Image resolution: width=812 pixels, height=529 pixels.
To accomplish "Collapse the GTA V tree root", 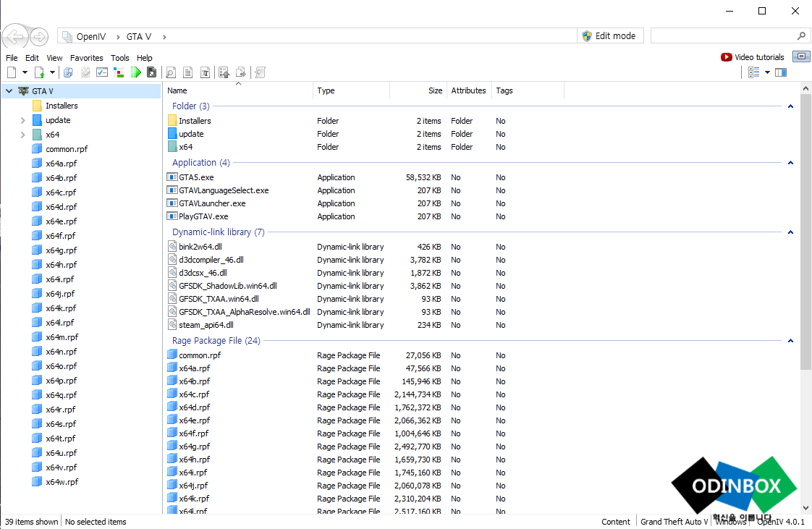I will pos(9,91).
